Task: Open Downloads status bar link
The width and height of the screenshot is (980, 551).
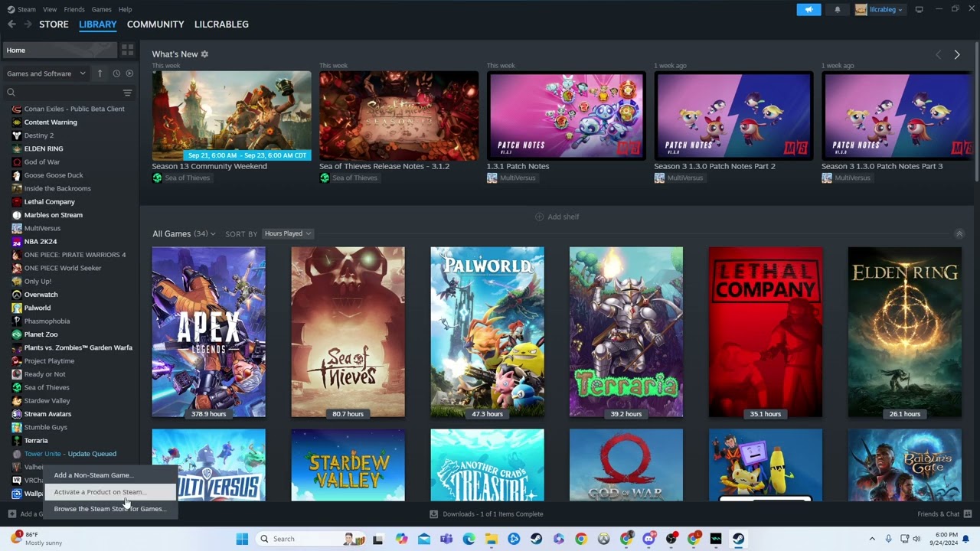Action: pyautogui.click(x=486, y=514)
